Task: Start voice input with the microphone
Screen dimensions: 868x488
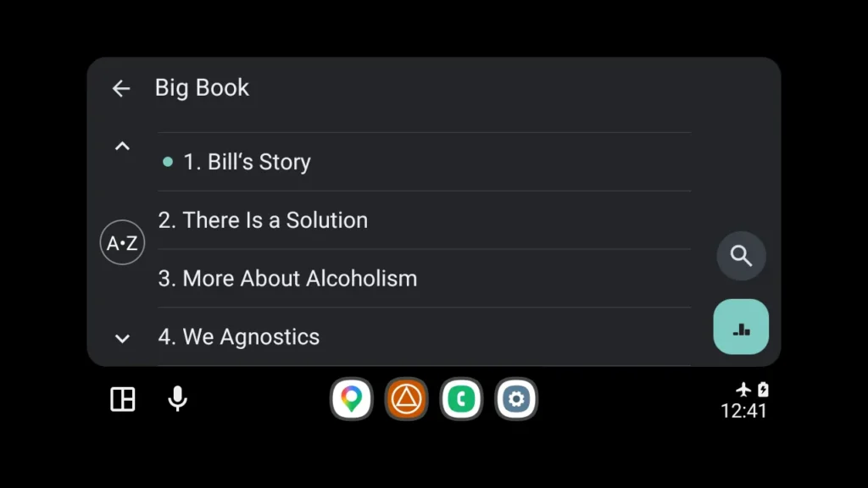Action: coord(176,399)
